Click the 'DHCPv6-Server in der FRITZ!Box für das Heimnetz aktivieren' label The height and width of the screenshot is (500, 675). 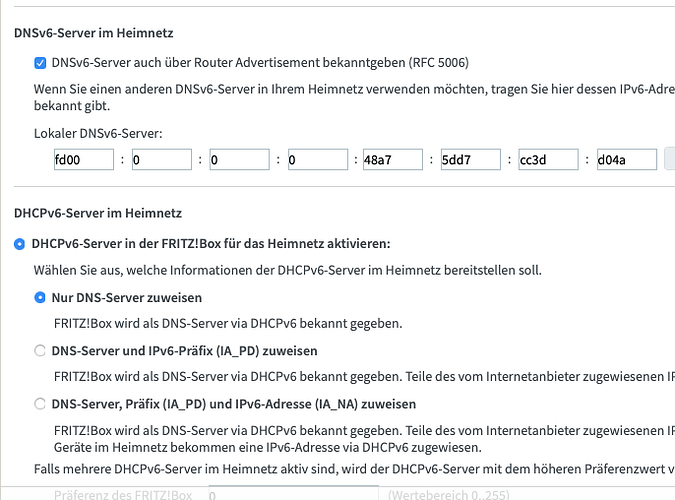coord(211,244)
